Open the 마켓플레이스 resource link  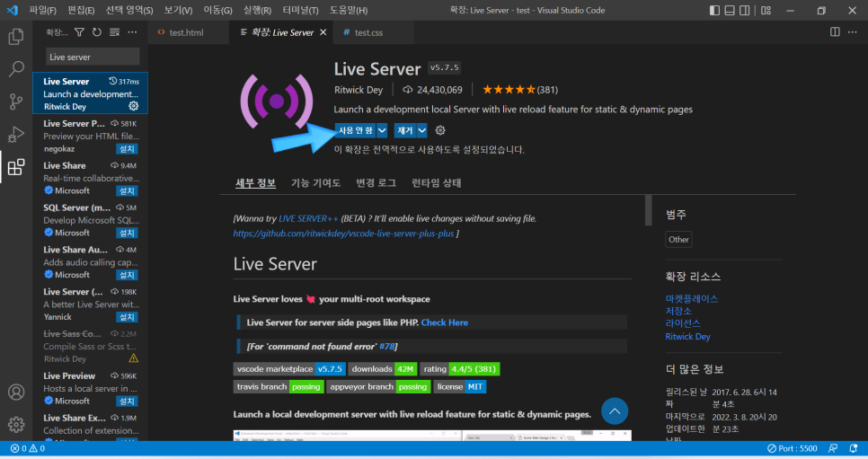(x=691, y=298)
